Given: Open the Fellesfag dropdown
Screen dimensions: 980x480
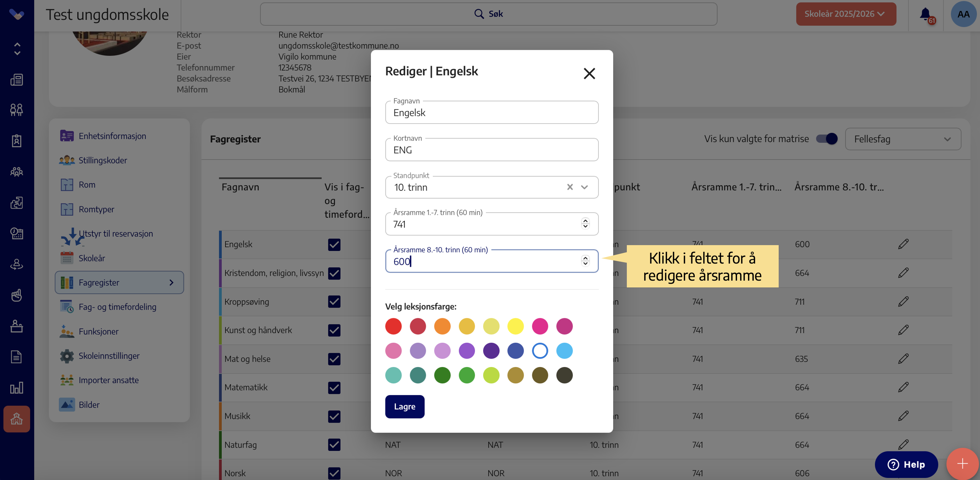Looking at the screenshot, I should pos(903,139).
